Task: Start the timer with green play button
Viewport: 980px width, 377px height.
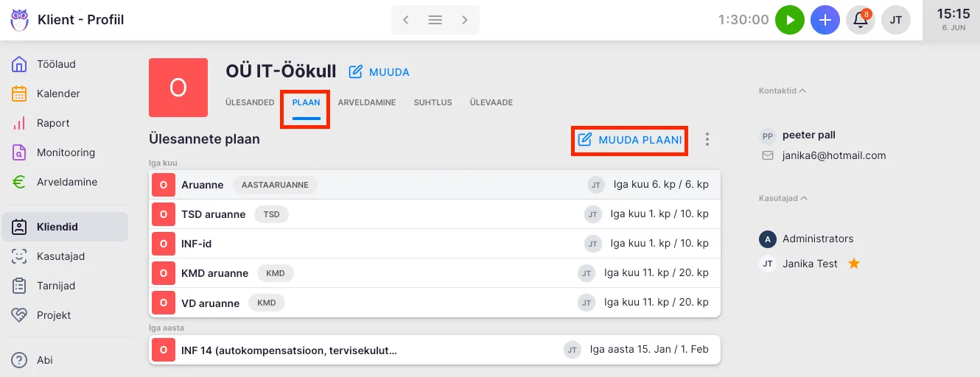Action: pyautogui.click(x=790, y=20)
